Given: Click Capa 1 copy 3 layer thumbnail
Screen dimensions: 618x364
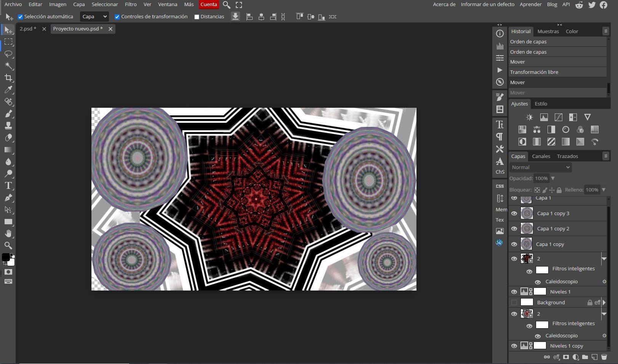Looking at the screenshot, I should [527, 213].
